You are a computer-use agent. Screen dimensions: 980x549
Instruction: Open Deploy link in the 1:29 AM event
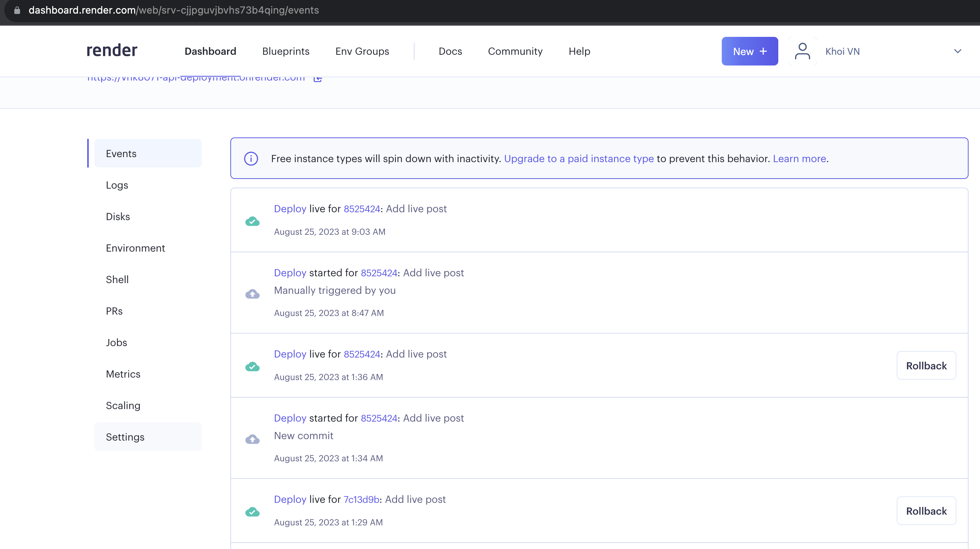pyautogui.click(x=290, y=499)
